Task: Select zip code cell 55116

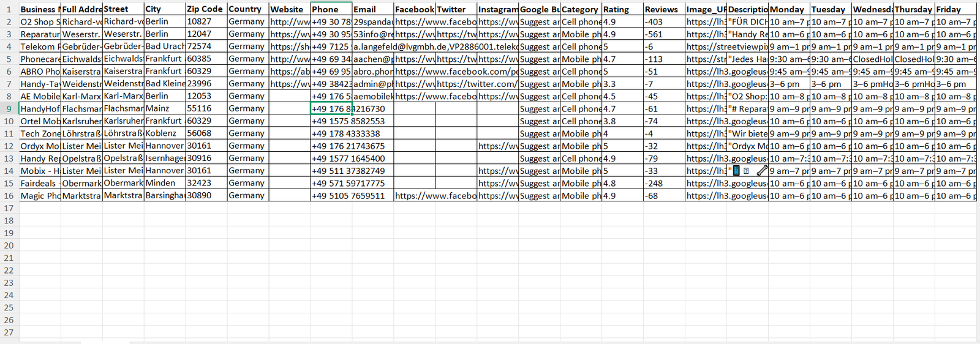Action: (x=206, y=108)
